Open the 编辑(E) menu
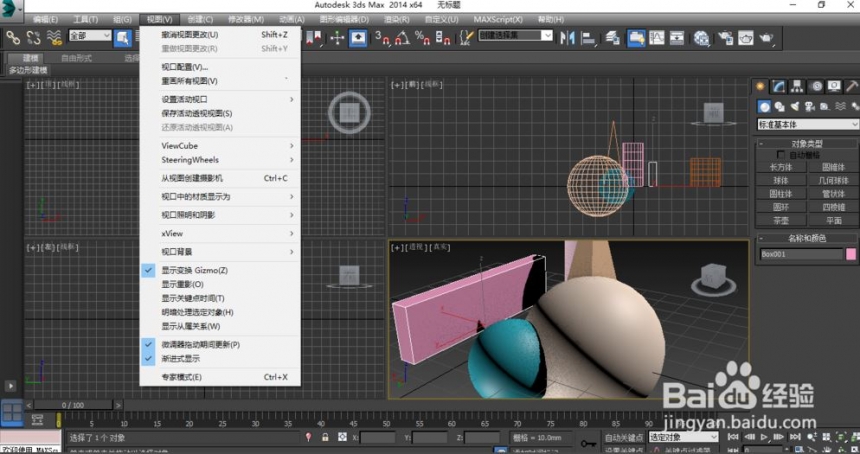Screen dimensions: 860x454 45,19
